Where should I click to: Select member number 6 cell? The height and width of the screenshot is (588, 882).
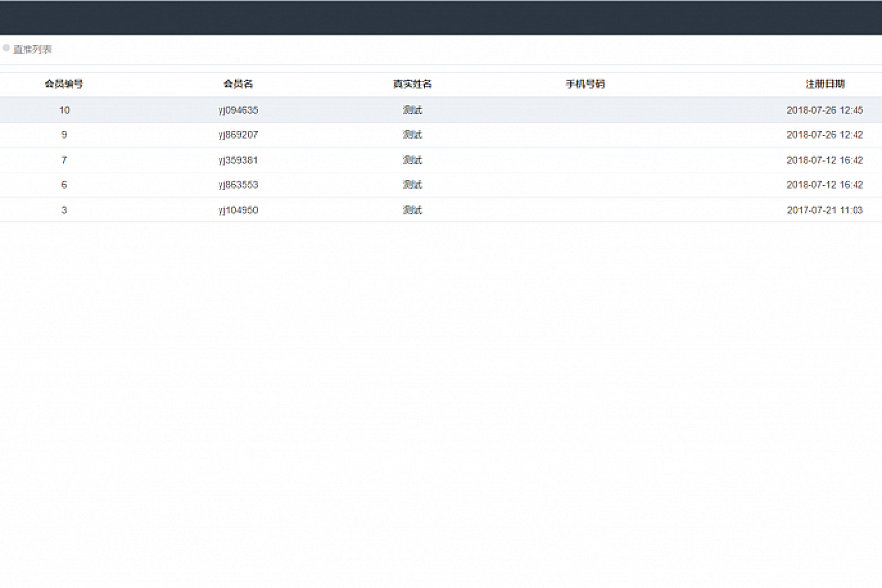pyautogui.click(x=64, y=184)
